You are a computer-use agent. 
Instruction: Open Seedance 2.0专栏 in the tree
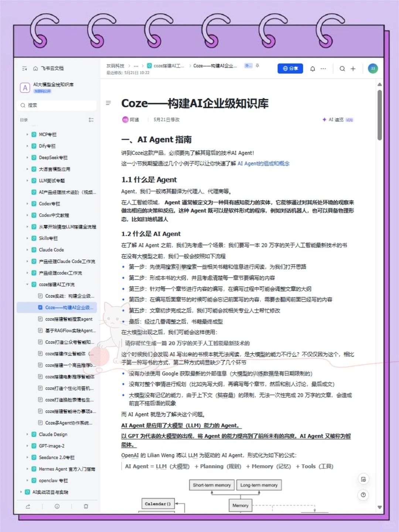click(57, 457)
